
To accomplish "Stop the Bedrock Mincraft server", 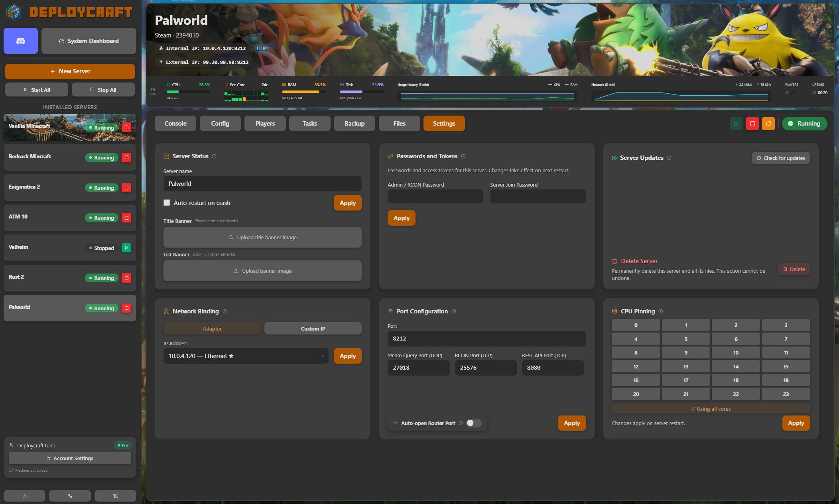I will (126, 157).
